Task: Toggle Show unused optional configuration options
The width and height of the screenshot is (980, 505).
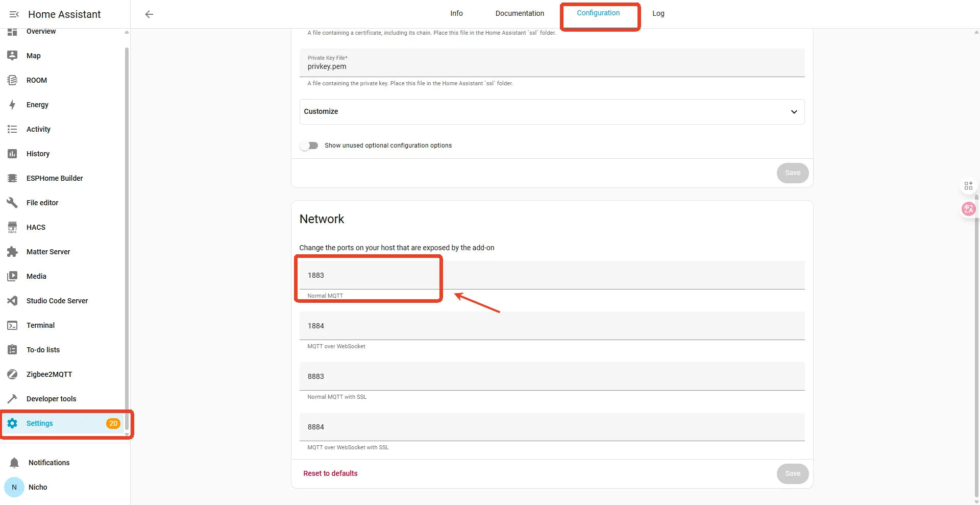Action: 309,146
